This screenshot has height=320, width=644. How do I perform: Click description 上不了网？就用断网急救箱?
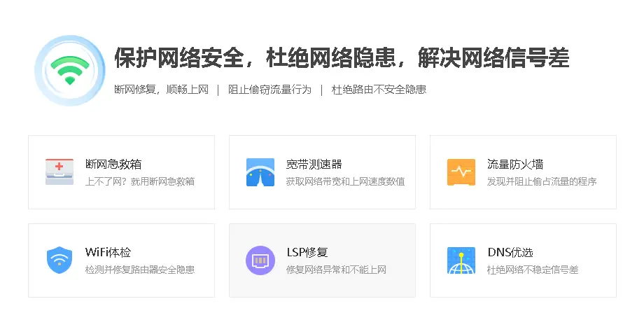139,181
